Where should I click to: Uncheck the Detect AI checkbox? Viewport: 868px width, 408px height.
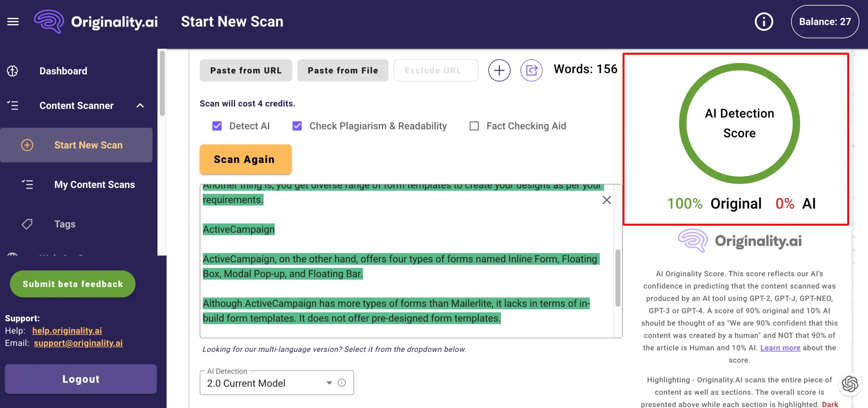click(x=217, y=126)
